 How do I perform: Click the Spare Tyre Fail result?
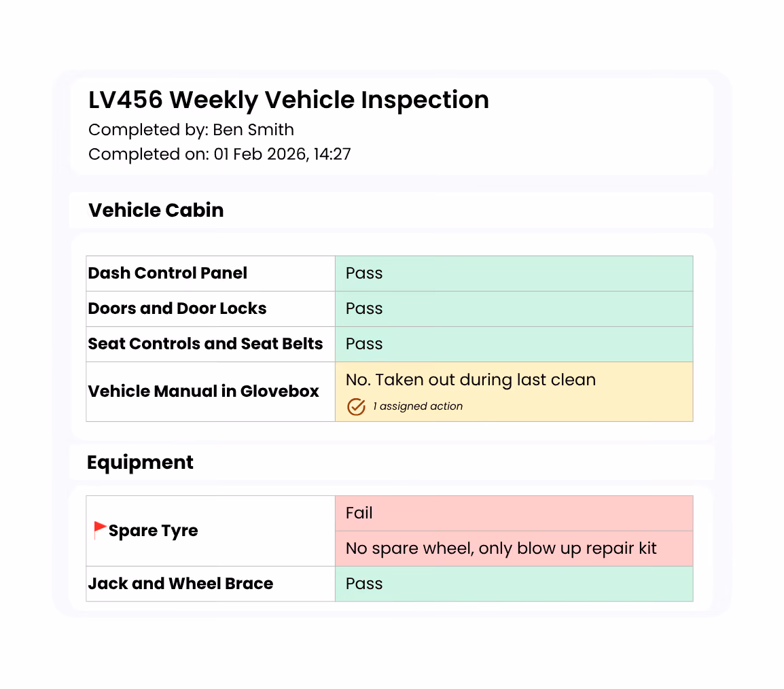point(514,514)
